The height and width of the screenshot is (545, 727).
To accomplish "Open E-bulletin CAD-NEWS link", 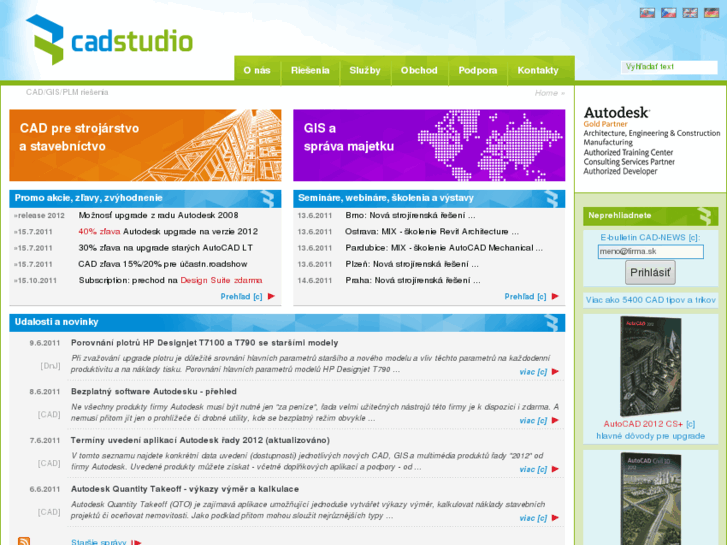I will coord(650,237).
